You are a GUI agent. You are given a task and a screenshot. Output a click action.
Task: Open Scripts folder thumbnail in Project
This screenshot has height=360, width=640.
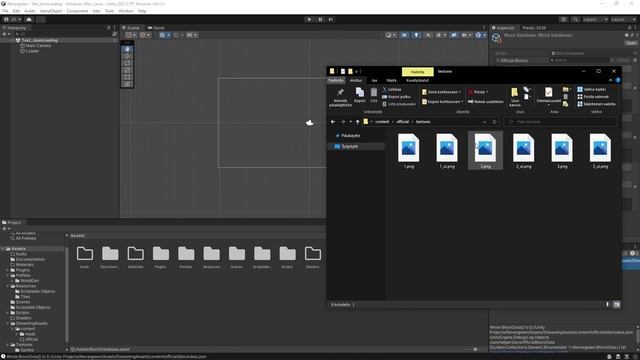[287, 258]
